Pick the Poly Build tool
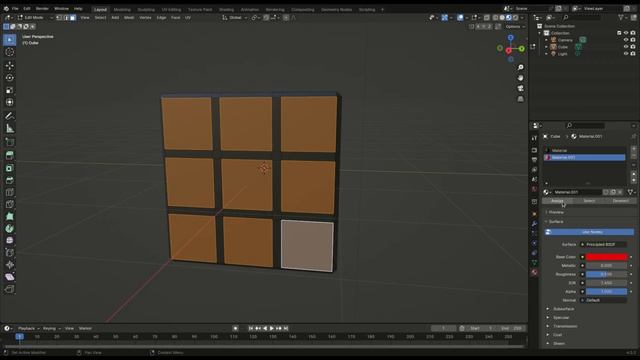The image size is (640, 360). pyautogui.click(x=10, y=216)
